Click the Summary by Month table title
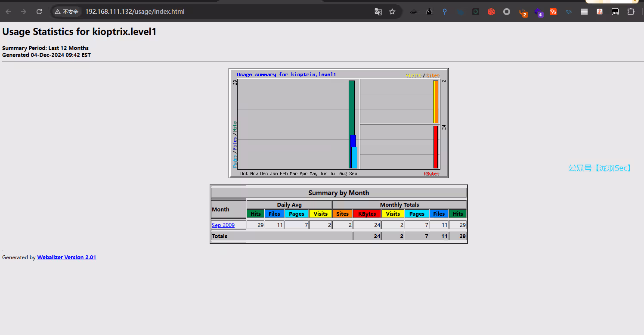The height and width of the screenshot is (335, 644). point(338,193)
